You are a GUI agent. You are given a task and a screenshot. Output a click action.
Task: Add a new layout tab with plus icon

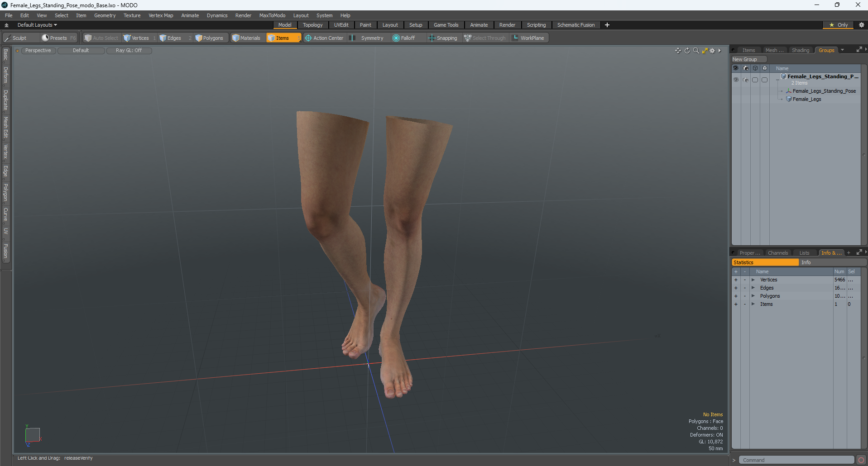click(607, 25)
